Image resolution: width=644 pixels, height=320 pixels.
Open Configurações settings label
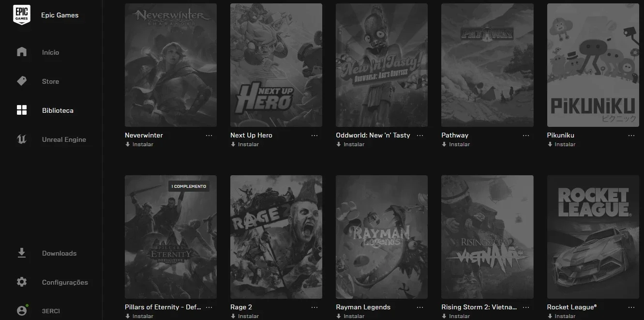(x=65, y=282)
